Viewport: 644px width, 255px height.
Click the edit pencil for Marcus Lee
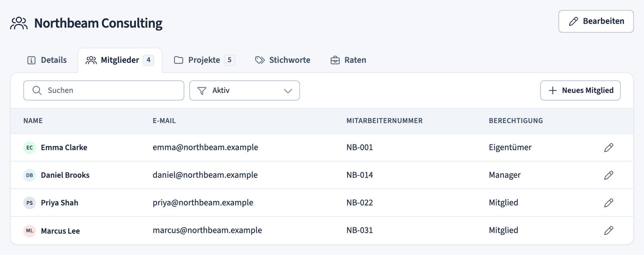[609, 230]
